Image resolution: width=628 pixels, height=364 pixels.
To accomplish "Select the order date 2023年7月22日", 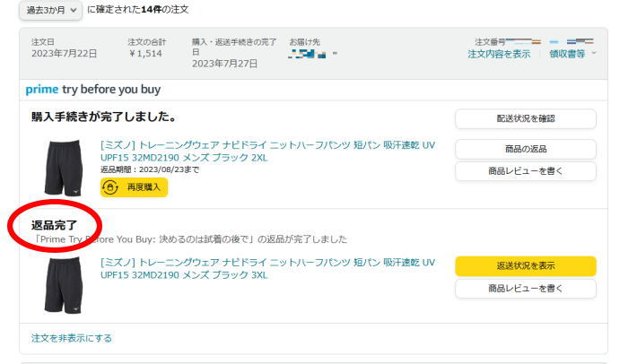I will click(64, 53).
